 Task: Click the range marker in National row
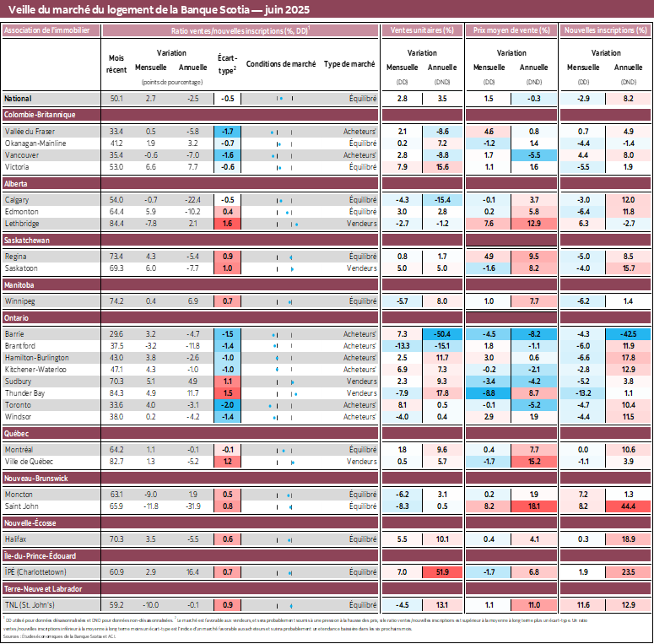(280, 99)
